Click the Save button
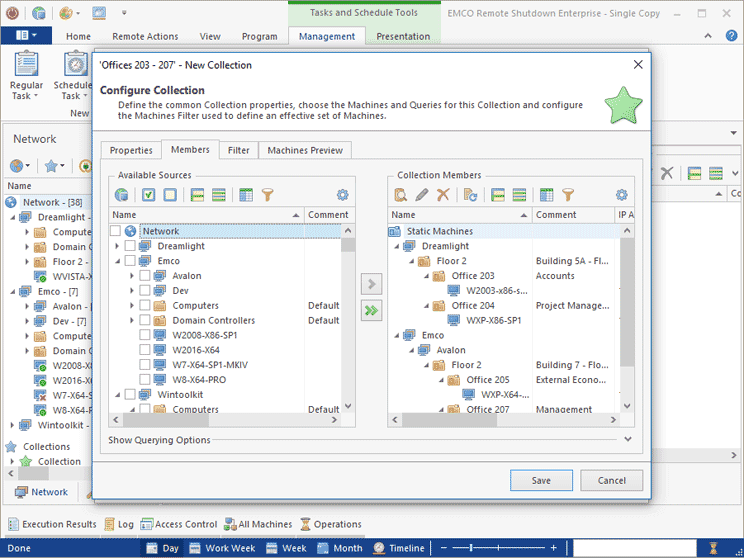The width and height of the screenshot is (744, 558). (541, 480)
